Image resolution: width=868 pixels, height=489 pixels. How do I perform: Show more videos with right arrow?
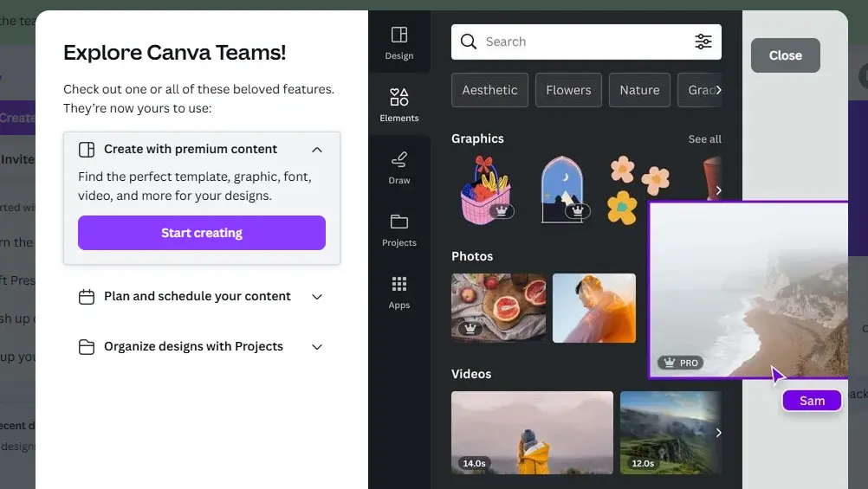coord(718,433)
